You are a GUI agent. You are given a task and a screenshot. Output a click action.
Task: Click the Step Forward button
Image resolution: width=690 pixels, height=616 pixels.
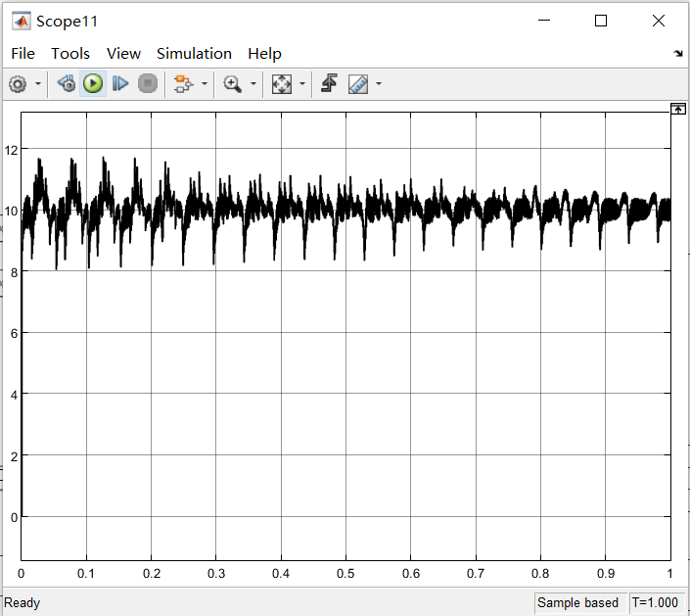point(120,83)
